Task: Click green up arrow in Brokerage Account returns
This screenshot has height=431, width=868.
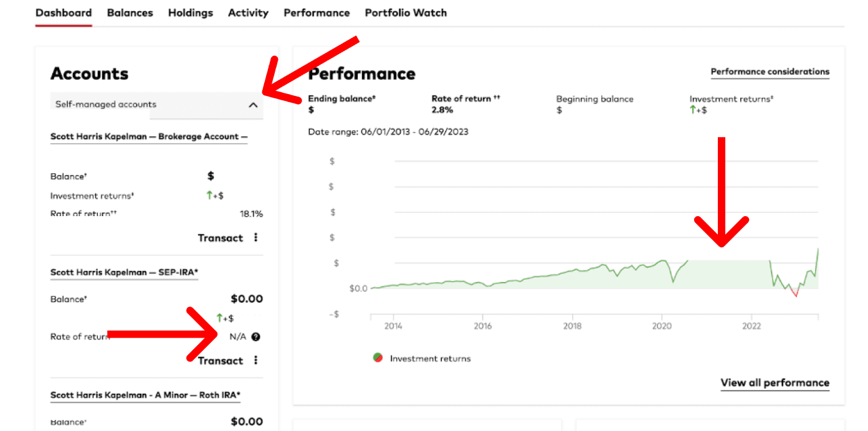Action: coord(210,195)
